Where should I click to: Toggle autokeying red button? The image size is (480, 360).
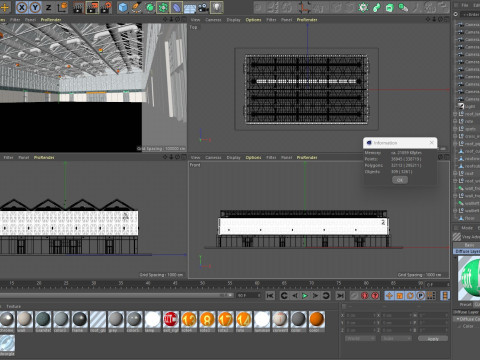point(375,296)
